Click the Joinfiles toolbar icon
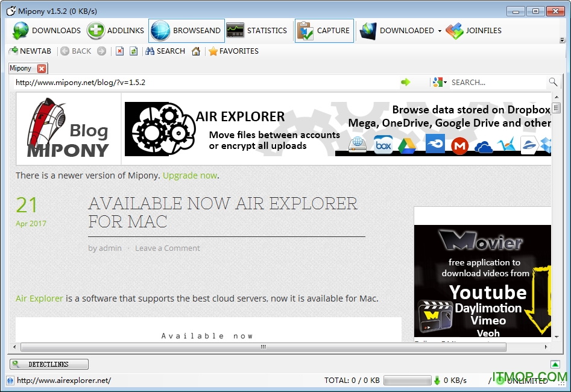571x392 pixels. click(x=455, y=31)
